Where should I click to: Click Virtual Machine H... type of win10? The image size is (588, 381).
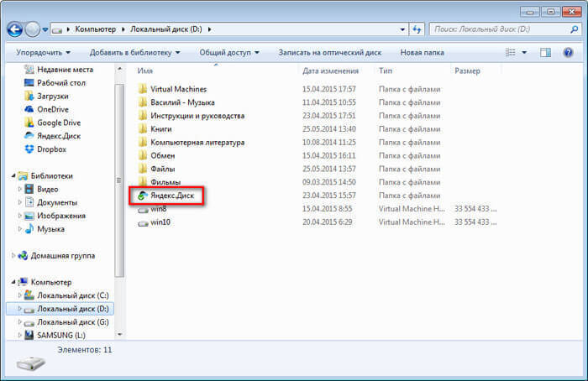tap(412, 222)
